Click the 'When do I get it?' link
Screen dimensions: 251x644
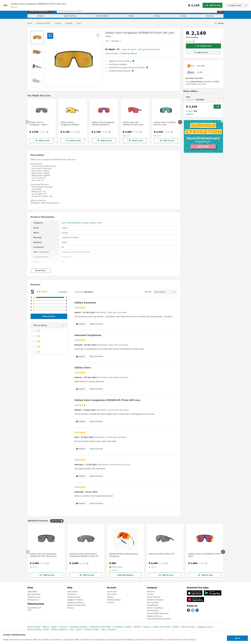pos(129,50)
